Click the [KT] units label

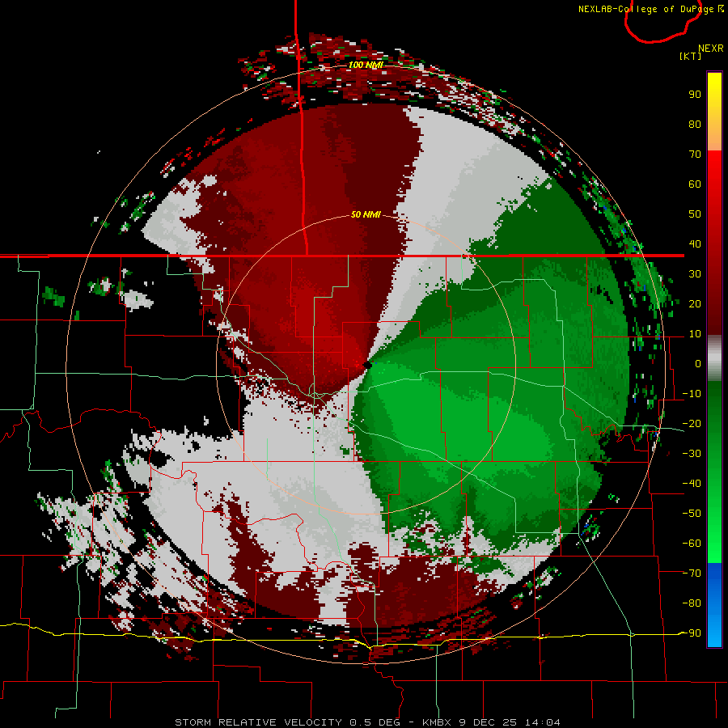coord(690,56)
